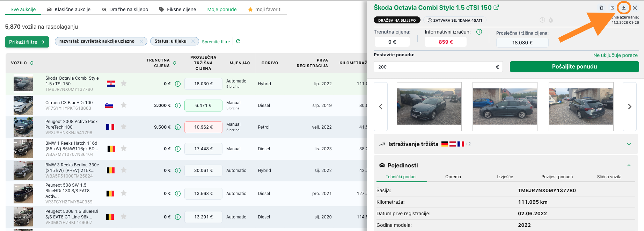Collapse the Pojedinosti section
Screen dimensions: 644x231
click(629, 165)
